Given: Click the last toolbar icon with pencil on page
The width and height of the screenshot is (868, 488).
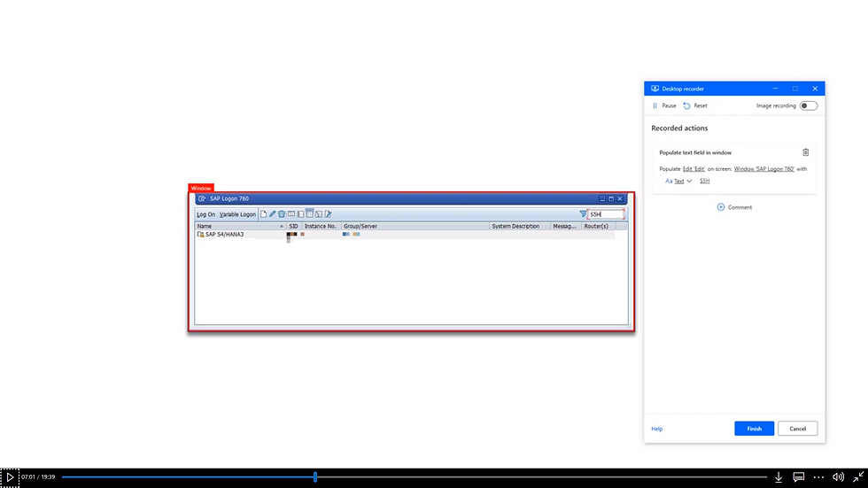Looking at the screenshot, I should pos(329,214).
